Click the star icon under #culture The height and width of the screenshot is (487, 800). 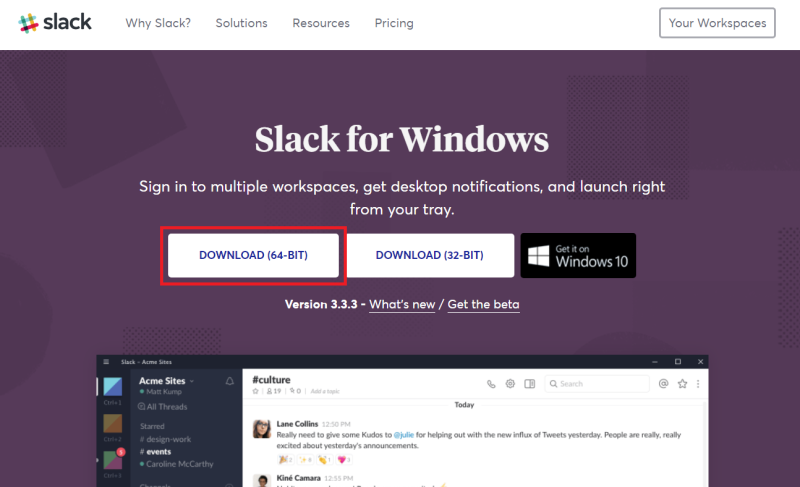[x=256, y=391]
